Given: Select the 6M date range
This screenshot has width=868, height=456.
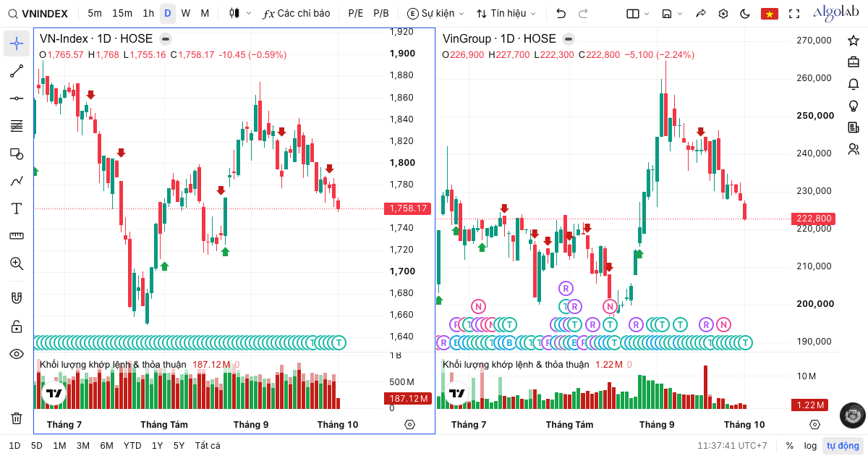Looking at the screenshot, I should click(106, 446).
